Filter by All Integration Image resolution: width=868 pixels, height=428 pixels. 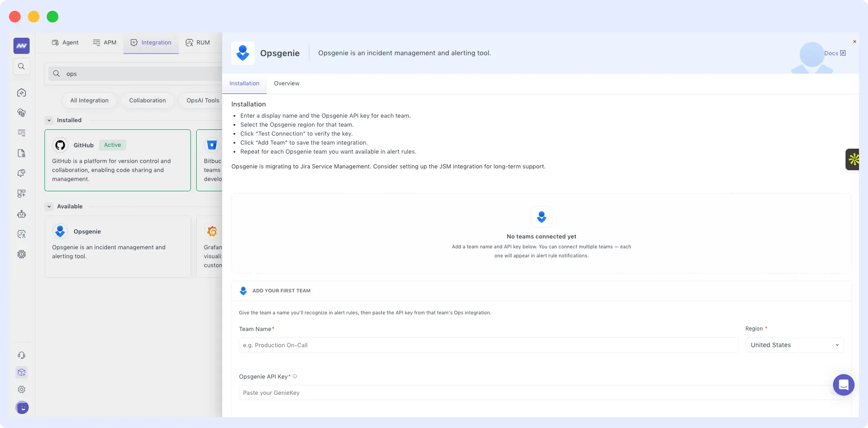point(89,101)
